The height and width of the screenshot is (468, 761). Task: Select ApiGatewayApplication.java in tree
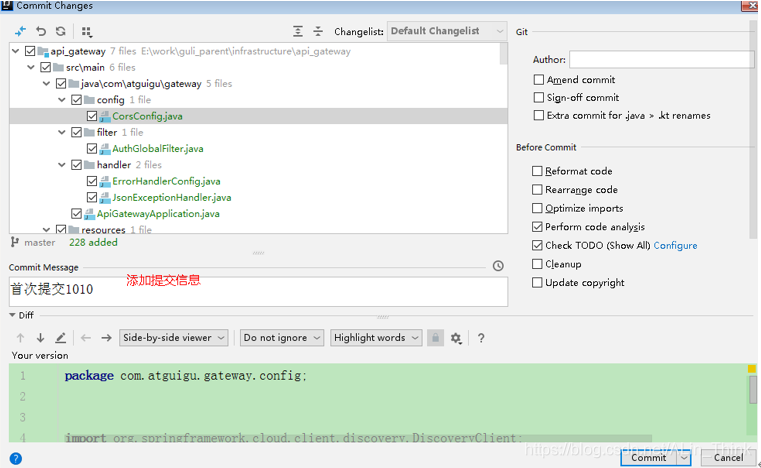[158, 214]
